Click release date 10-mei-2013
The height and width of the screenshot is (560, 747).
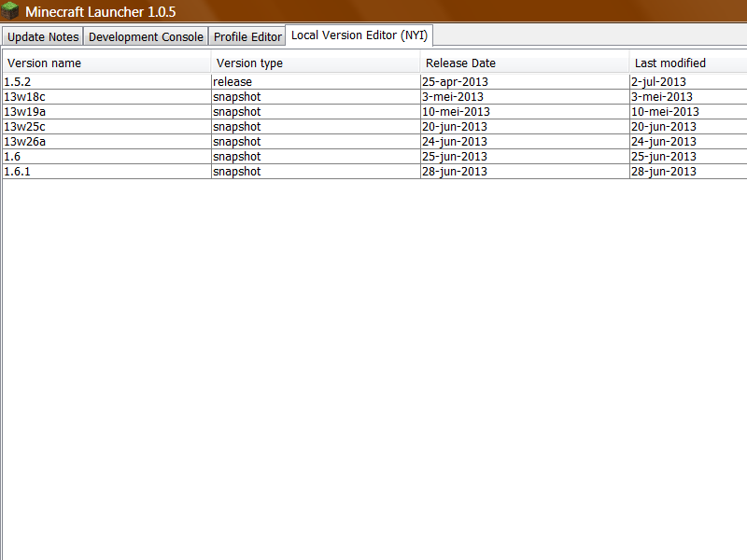[x=525, y=111]
